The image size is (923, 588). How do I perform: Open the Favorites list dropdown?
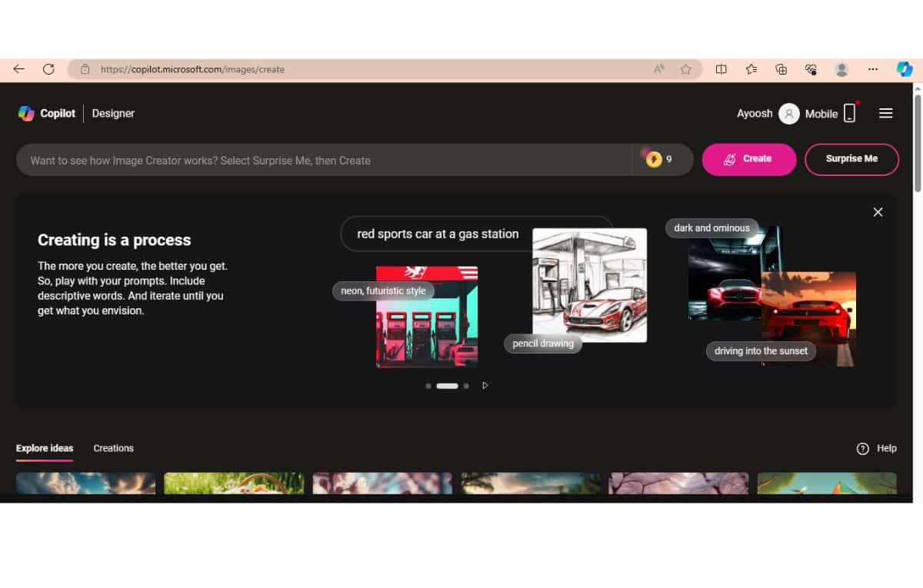coord(751,69)
